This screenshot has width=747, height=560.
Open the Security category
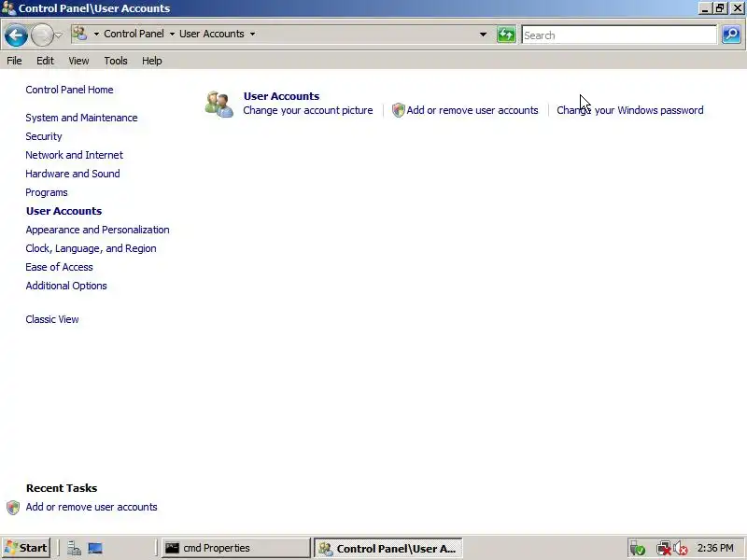44,136
